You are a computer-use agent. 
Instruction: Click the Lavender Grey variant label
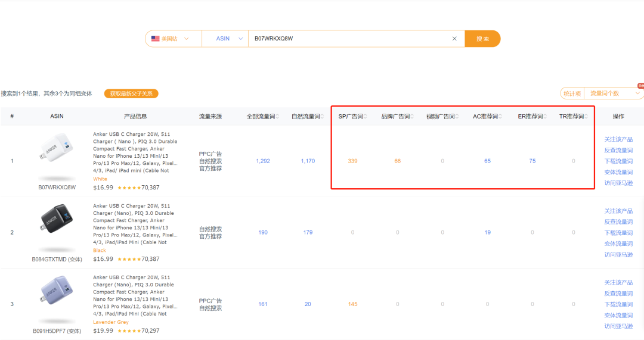coord(110,322)
